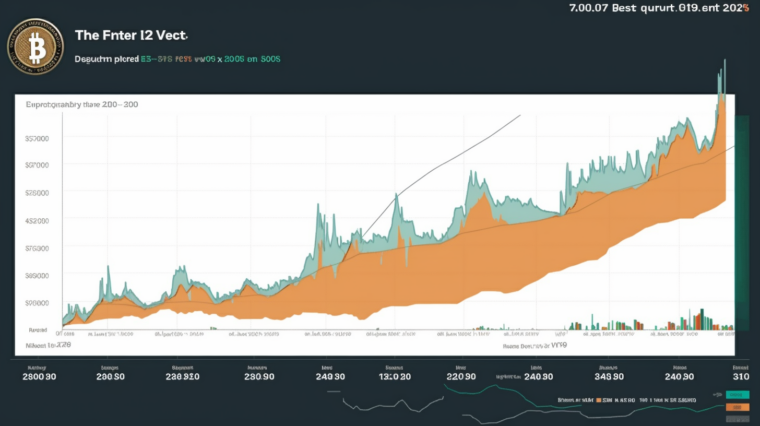The image size is (760, 426).
Task: Toggle the gray legend swatch
Action: pyautogui.click(x=738, y=417)
